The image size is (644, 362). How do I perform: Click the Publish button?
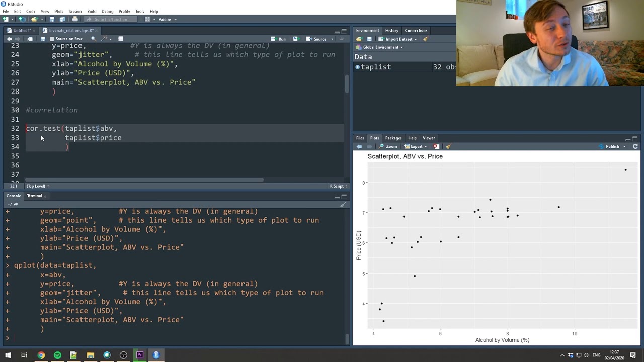pos(609,146)
